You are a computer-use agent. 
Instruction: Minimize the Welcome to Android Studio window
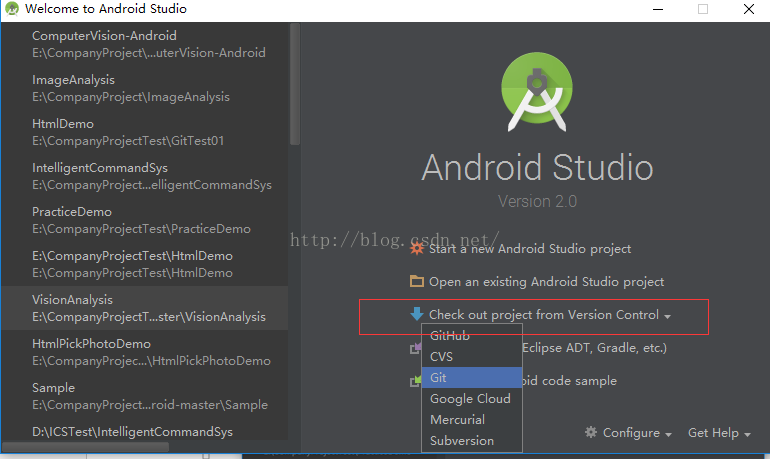[x=658, y=9]
